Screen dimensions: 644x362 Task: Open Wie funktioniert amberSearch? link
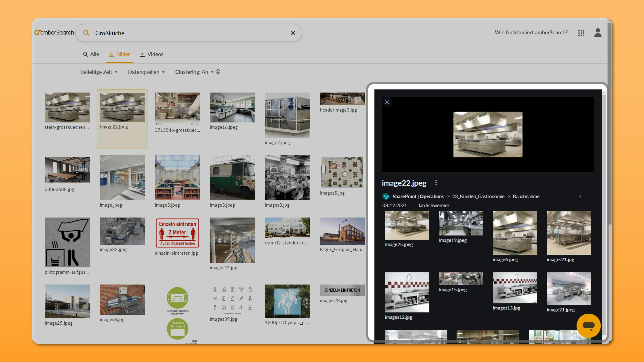click(x=531, y=32)
